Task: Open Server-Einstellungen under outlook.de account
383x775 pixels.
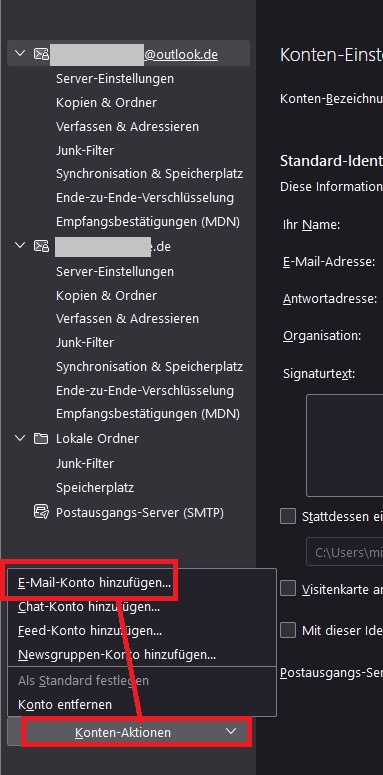Action: pos(115,79)
